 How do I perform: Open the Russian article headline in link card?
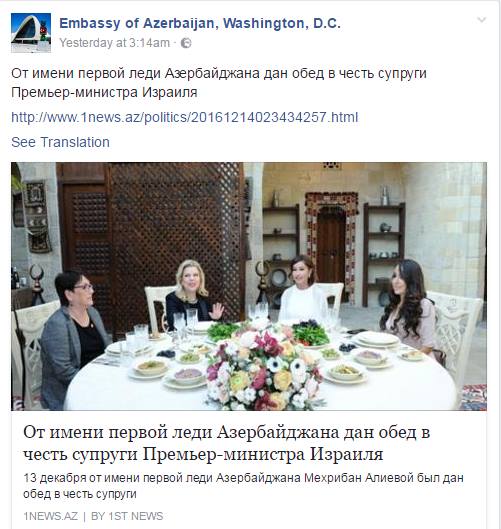[226, 443]
